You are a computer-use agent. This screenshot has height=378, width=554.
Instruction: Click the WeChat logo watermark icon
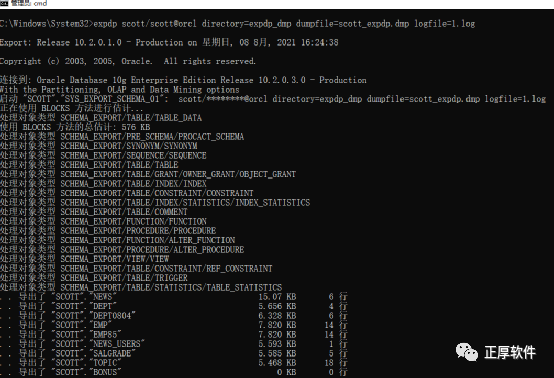(x=467, y=352)
